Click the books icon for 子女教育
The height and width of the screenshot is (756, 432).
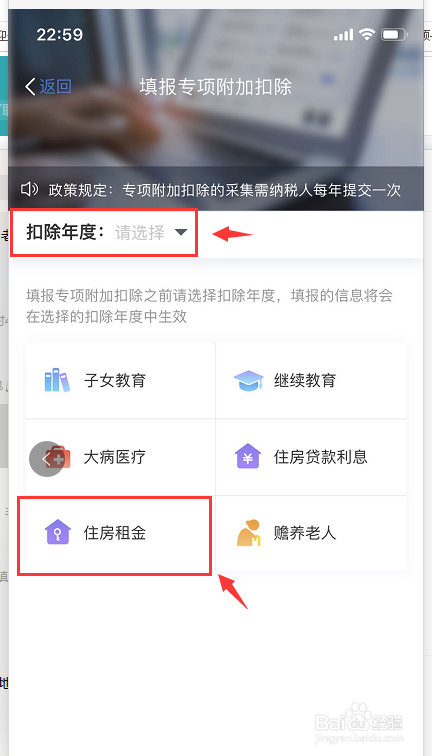(x=57, y=380)
